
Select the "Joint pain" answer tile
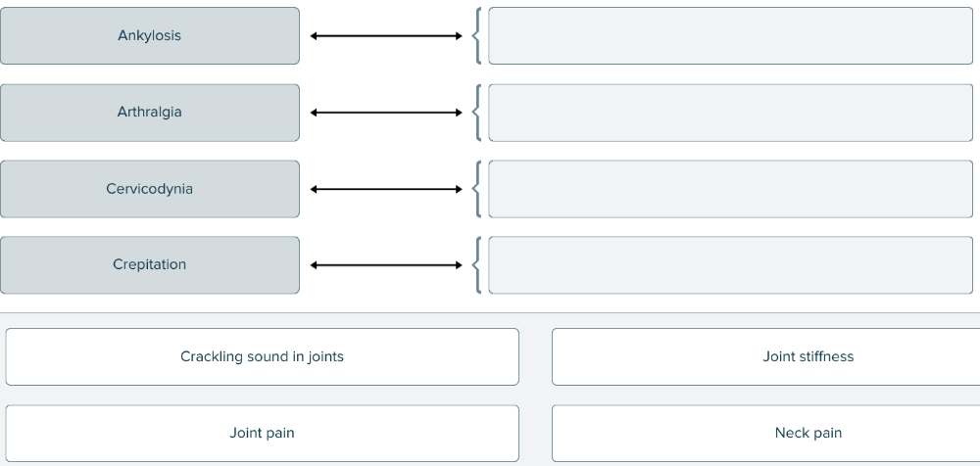tap(262, 433)
